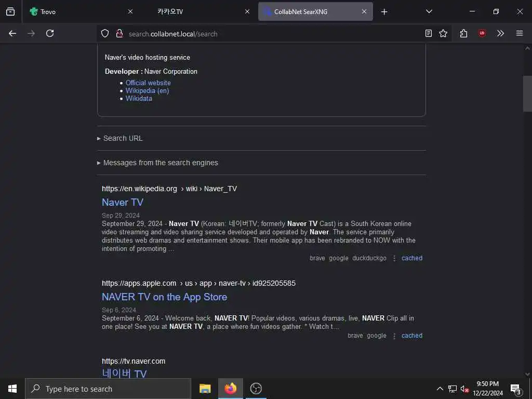Open cached version of App Store result
Viewport: 532px width, 399px height.
click(412, 336)
